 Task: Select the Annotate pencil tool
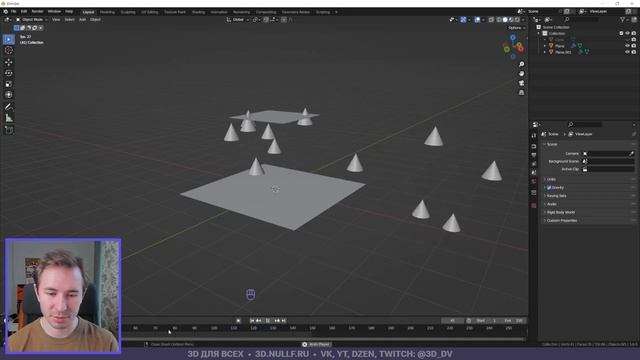(9, 107)
